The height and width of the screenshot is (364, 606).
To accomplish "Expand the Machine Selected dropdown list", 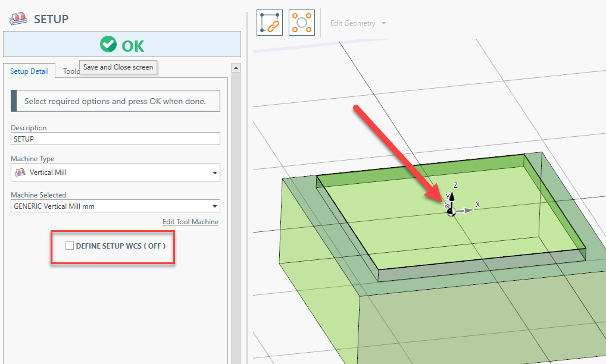I will (x=214, y=207).
